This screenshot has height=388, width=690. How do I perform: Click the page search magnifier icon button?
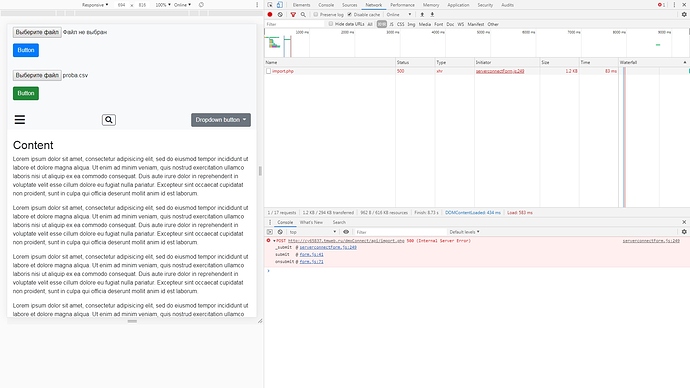(x=109, y=120)
